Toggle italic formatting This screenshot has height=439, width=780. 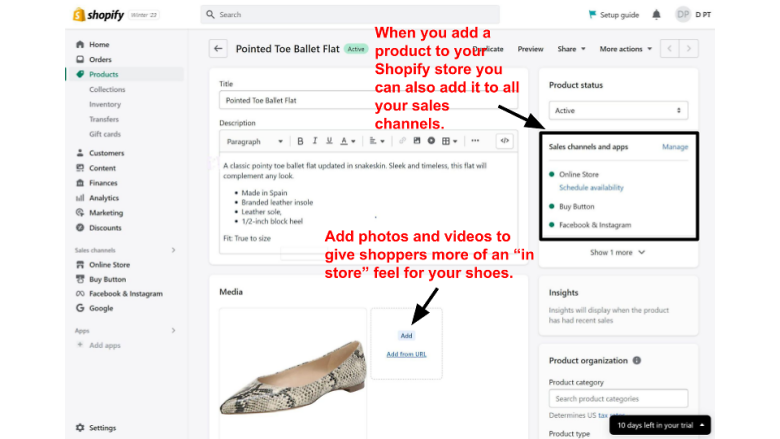pyautogui.click(x=315, y=141)
